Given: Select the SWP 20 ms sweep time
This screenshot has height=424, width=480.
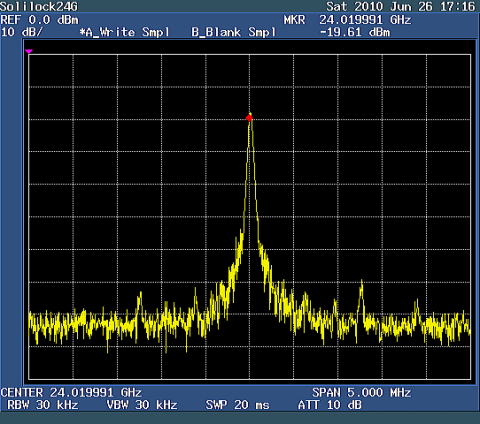Looking at the screenshot, I should [x=237, y=405].
